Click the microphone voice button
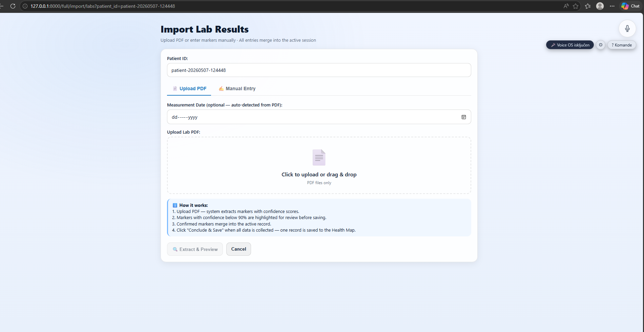Image resolution: width=644 pixels, height=332 pixels. (x=627, y=28)
